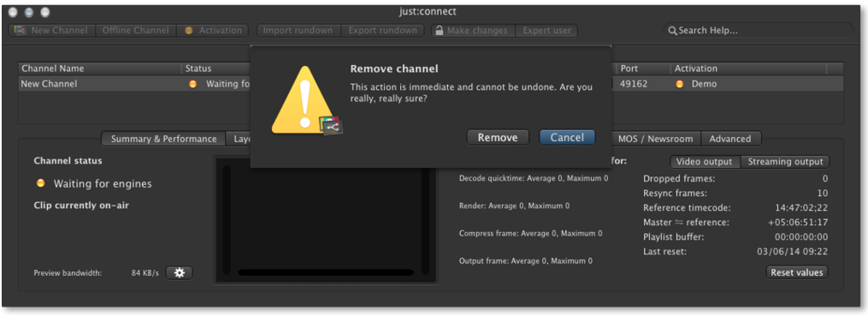This screenshot has height=316, width=868.
Task: Select the Streaming output segment
Action: pos(784,162)
